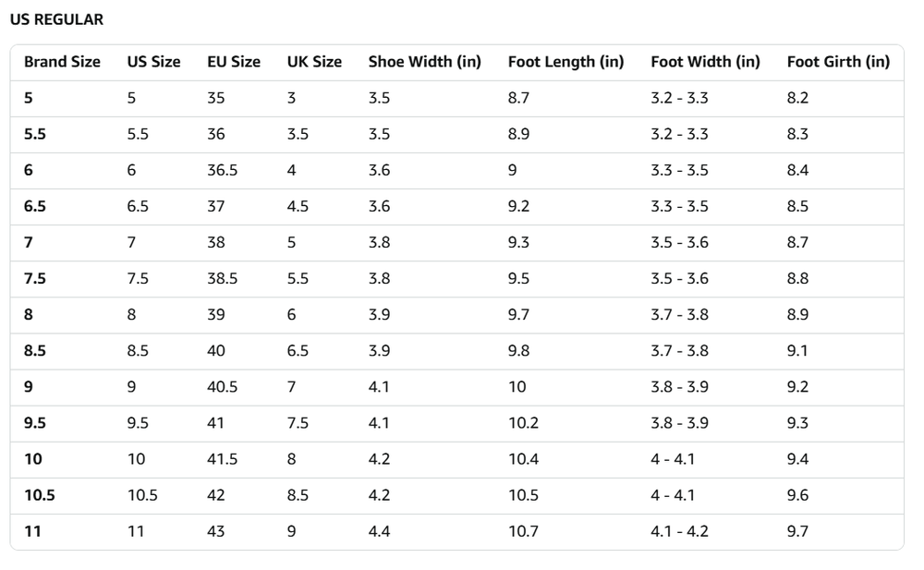Click the EU size 38.5 cell

[x=223, y=279]
